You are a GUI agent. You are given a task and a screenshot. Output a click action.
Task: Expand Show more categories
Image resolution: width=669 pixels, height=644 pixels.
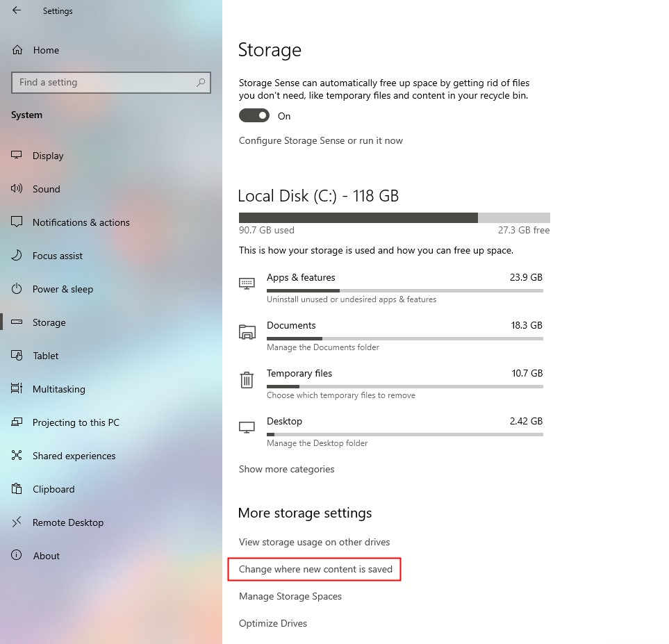coord(286,469)
